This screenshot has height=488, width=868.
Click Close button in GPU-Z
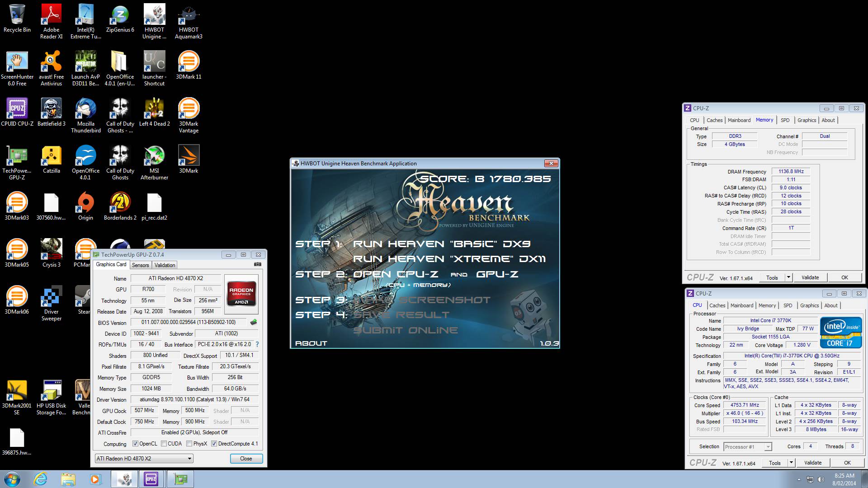246,459
